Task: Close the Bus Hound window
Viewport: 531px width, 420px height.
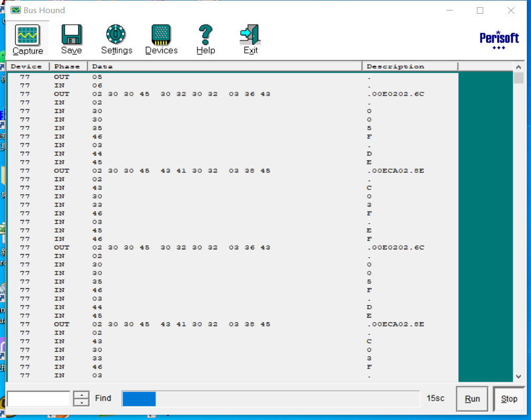Action: click(x=511, y=10)
